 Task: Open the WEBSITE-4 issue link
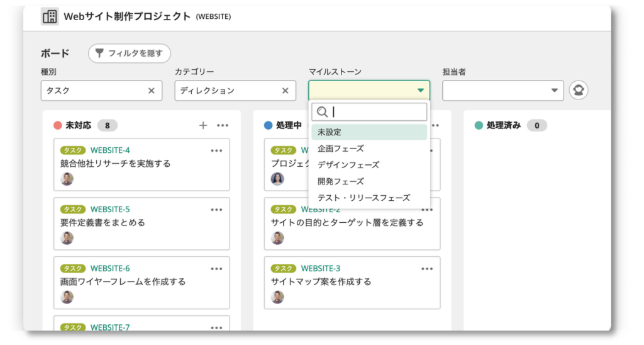click(x=110, y=150)
